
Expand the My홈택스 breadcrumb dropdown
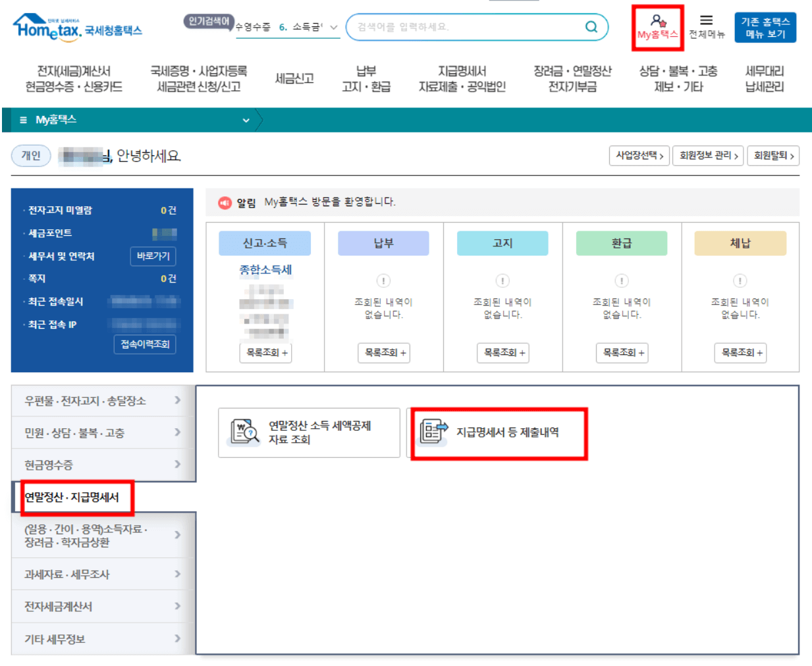click(246, 121)
